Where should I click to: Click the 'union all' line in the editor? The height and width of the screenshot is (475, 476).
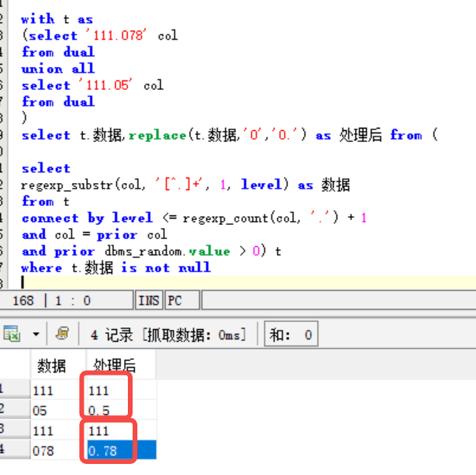tap(58, 69)
